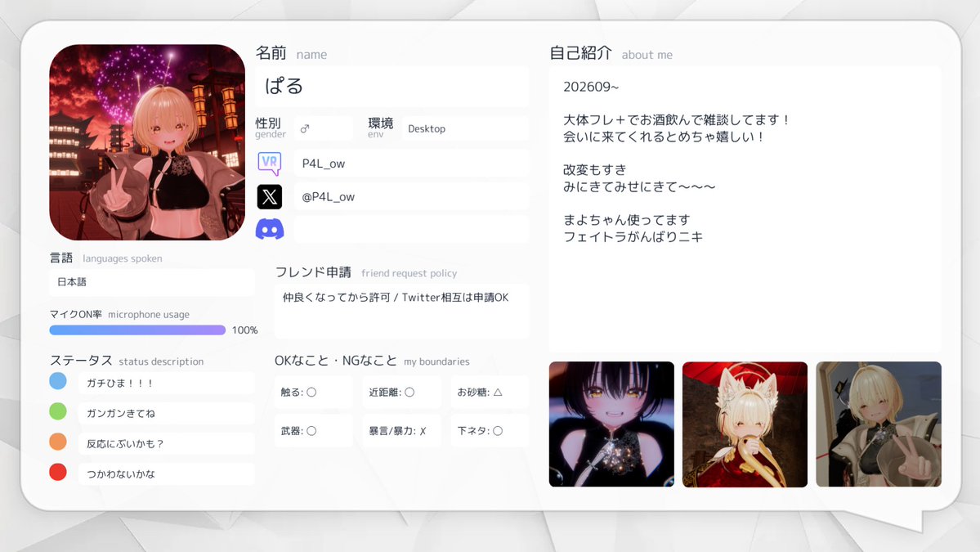Click the line みにきてみせにきて〜〜〜
This screenshot has height=552, width=980.
point(639,187)
